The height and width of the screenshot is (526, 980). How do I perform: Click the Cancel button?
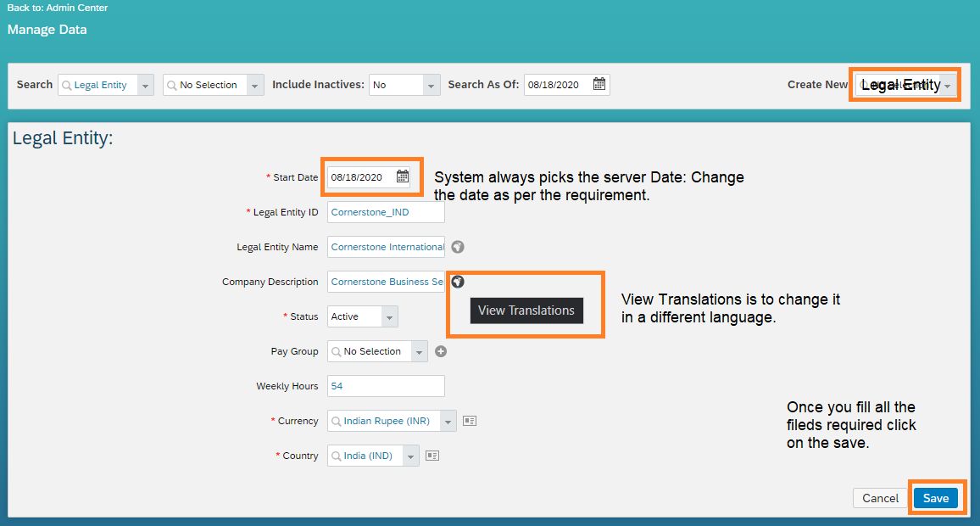tap(880, 498)
